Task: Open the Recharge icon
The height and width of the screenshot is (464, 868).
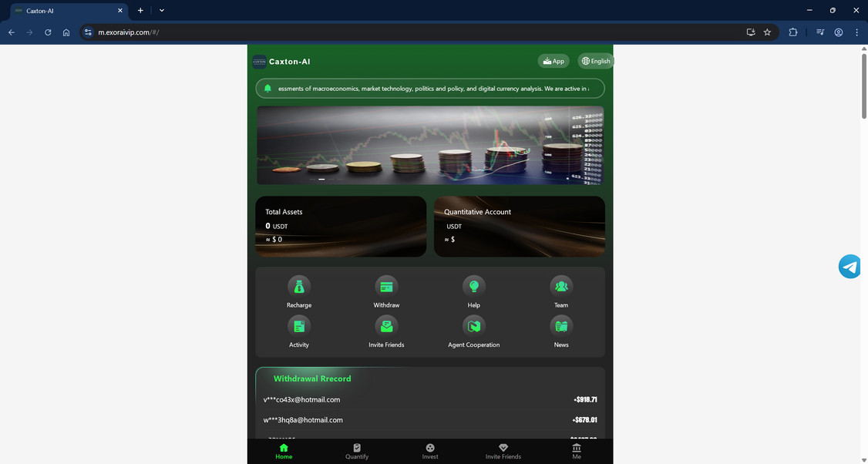Action: tap(299, 286)
